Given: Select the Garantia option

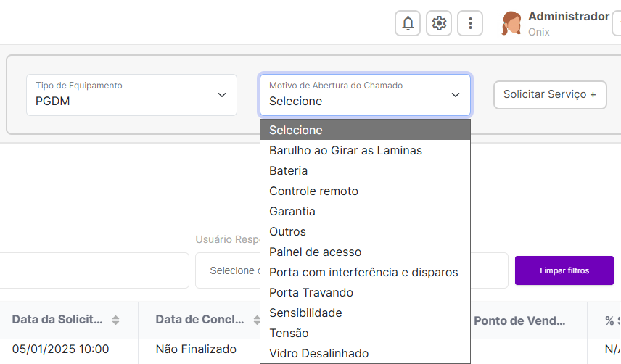Looking at the screenshot, I should click(365, 211).
